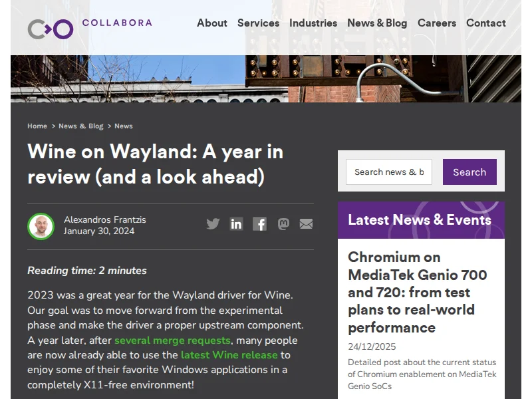This screenshot has height=399, width=532.
Task: Share article on Mastodon
Action: coord(283,224)
